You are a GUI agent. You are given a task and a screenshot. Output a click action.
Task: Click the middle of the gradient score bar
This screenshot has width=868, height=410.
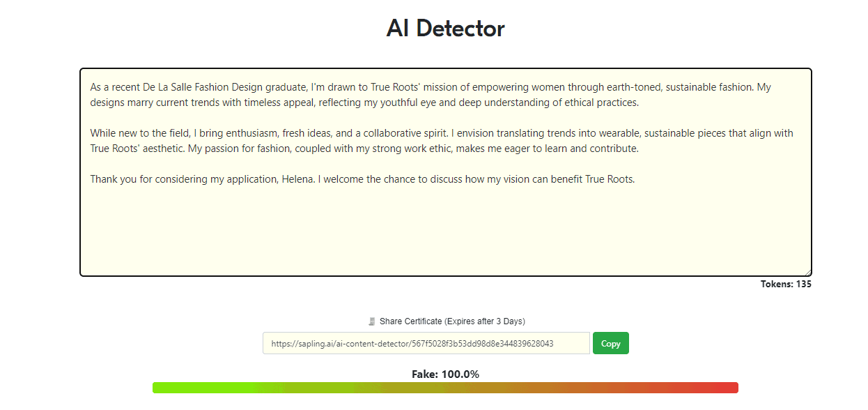point(446,388)
